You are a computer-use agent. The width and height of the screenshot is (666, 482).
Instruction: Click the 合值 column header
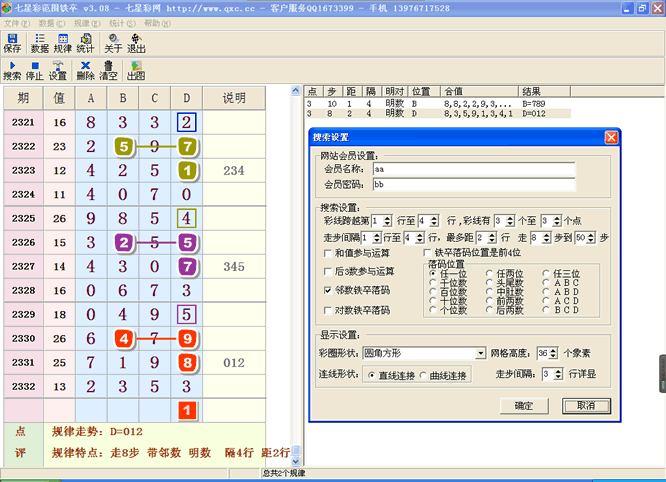(x=480, y=91)
